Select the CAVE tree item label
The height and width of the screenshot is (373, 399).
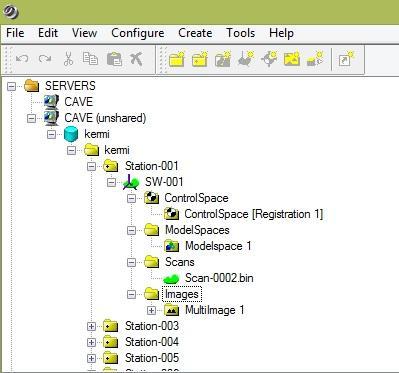[78, 102]
